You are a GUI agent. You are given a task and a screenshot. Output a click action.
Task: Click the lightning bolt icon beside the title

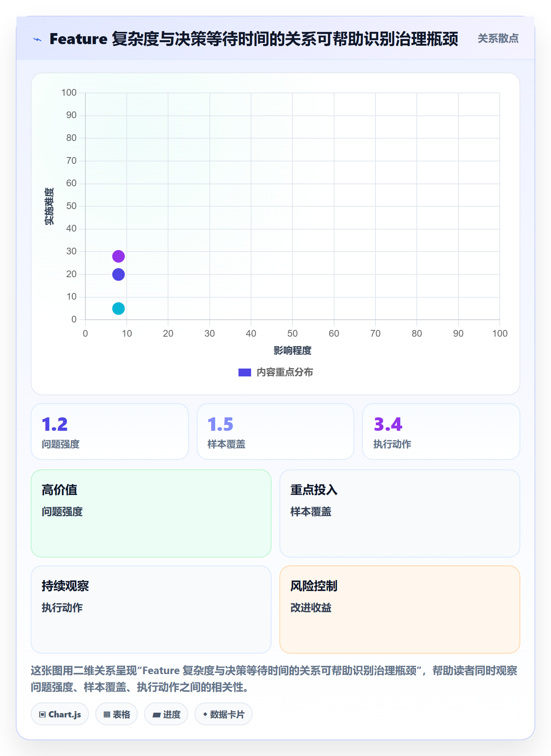pos(37,39)
